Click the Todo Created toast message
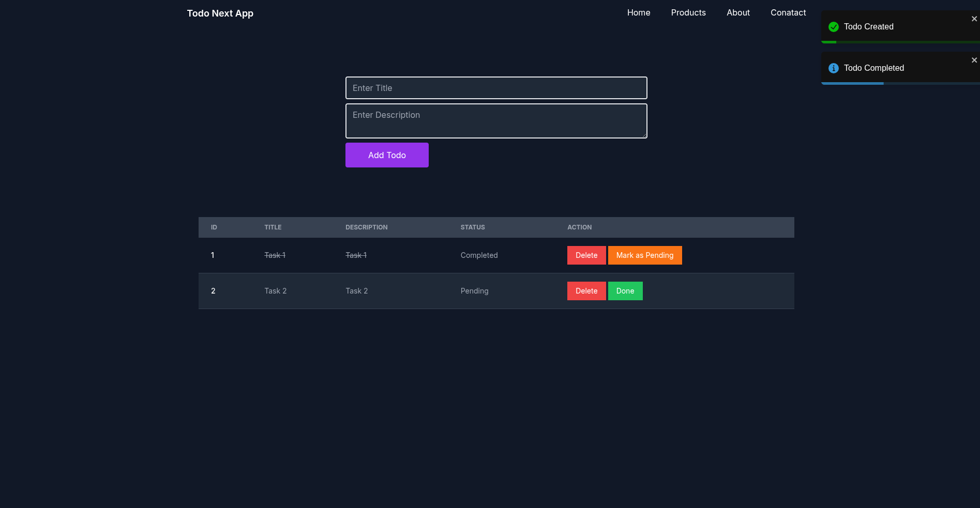The width and height of the screenshot is (980, 508). click(868, 27)
